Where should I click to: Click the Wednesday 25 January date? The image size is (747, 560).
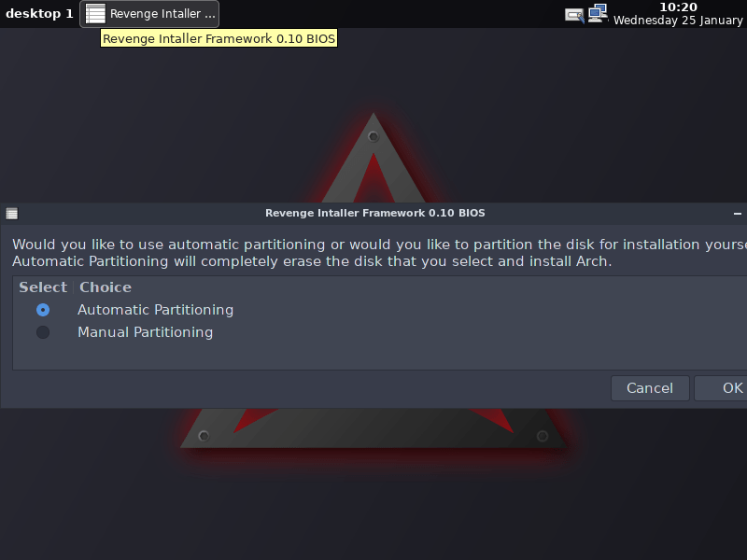pos(678,21)
